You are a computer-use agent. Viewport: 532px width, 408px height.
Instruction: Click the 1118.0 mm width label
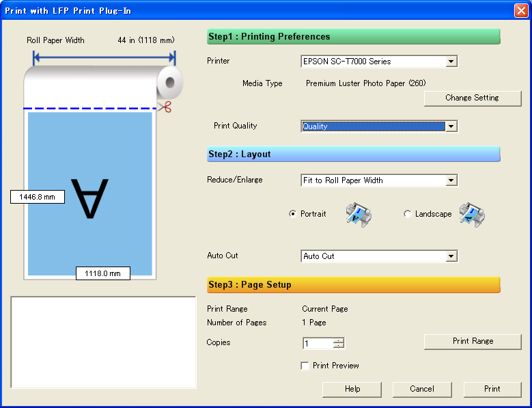pyautogui.click(x=103, y=273)
